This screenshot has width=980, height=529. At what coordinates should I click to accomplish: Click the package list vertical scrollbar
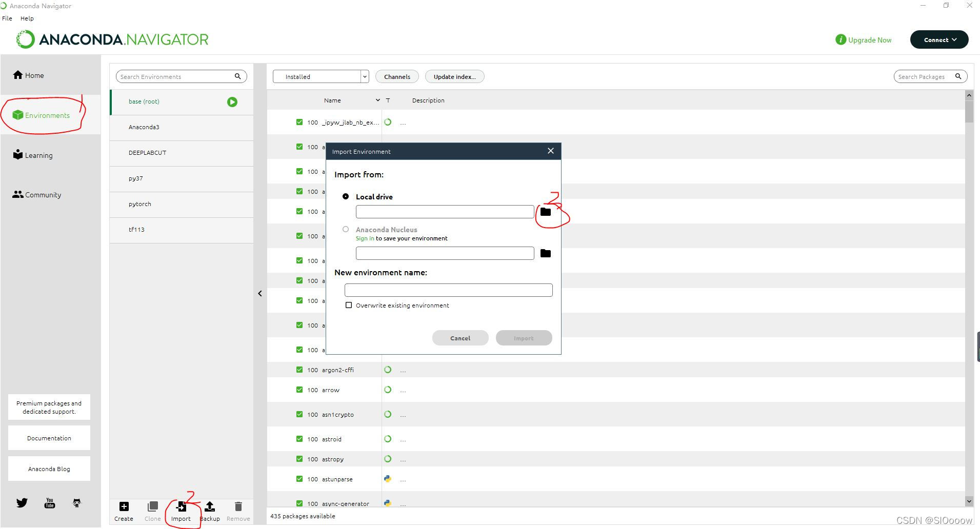pyautogui.click(x=969, y=112)
